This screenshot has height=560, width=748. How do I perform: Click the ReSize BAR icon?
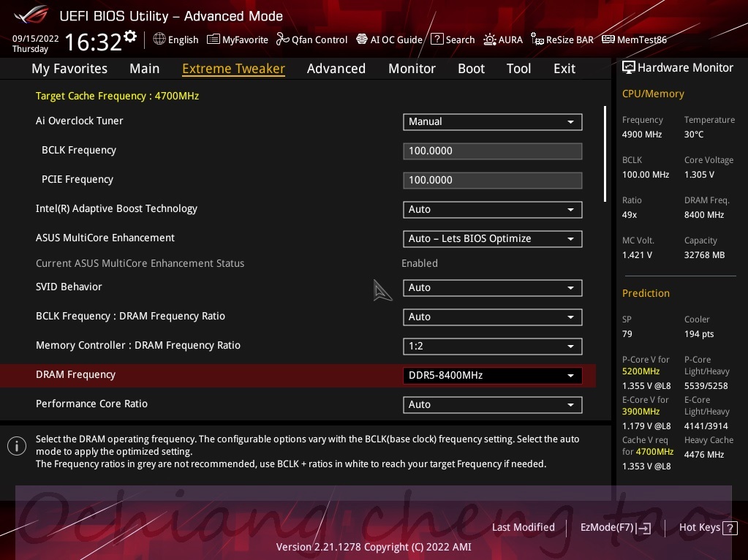[x=537, y=39]
